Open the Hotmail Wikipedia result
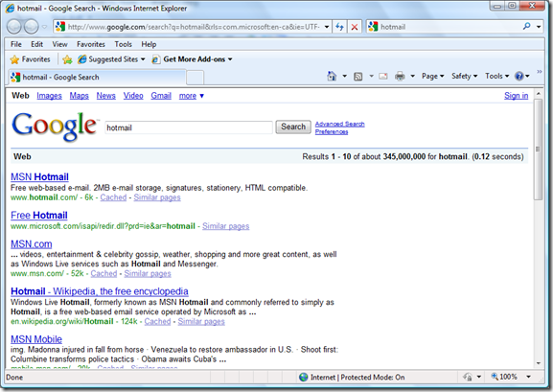This screenshot has width=553, height=392. [x=100, y=291]
